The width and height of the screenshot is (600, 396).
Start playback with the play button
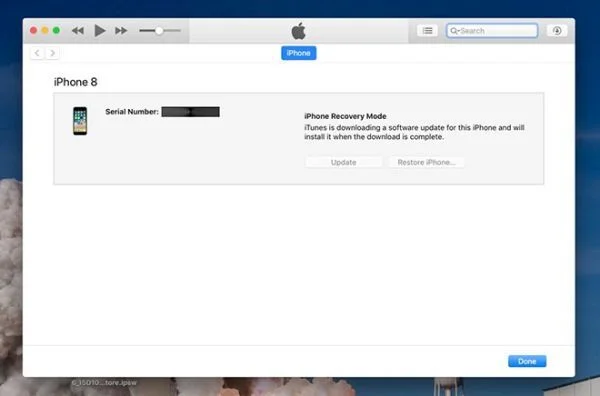[99, 31]
